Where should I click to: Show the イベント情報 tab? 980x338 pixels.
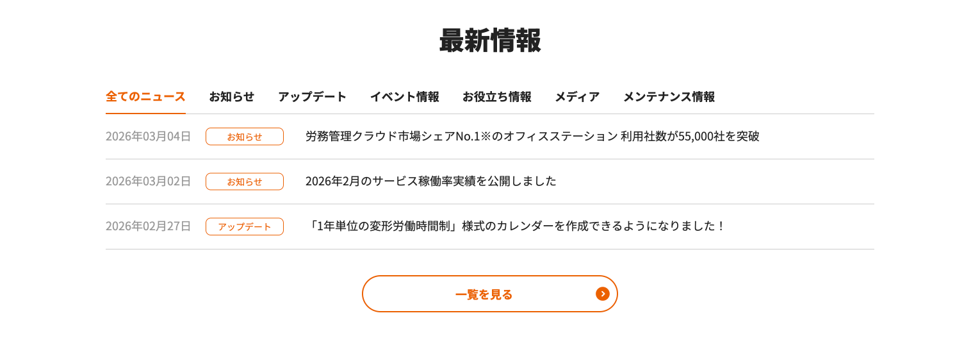click(x=404, y=97)
